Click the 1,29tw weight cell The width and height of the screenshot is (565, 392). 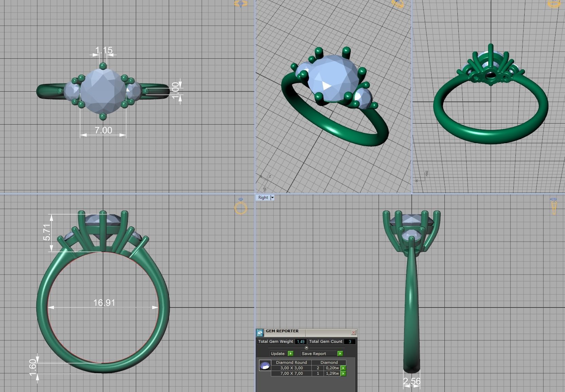coord(332,373)
